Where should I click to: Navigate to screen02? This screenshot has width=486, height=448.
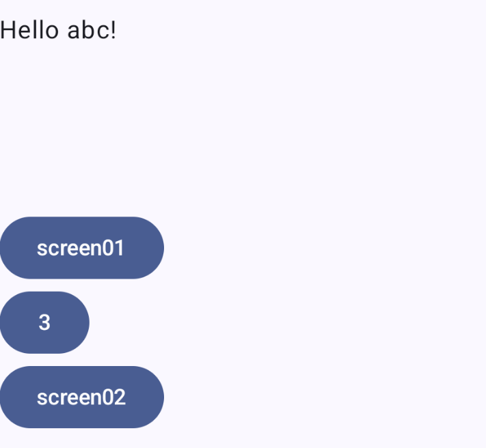pyautogui.click(x=81, y=397)
